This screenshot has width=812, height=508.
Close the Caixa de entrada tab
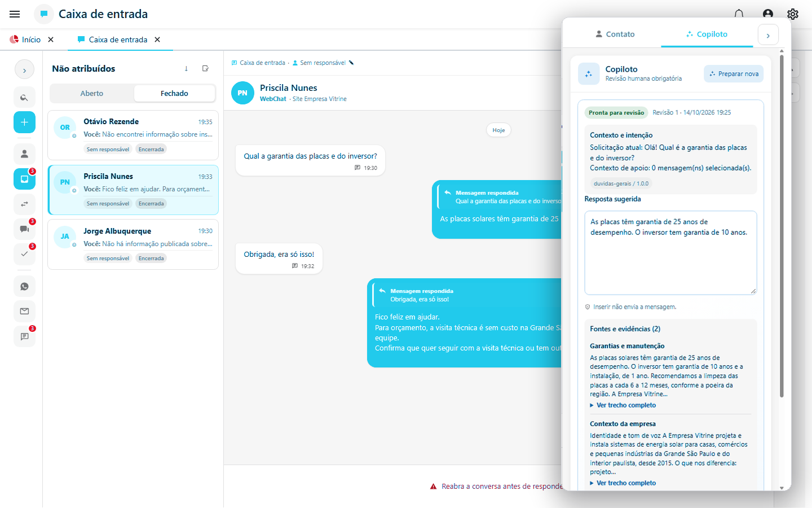(157, 40)
